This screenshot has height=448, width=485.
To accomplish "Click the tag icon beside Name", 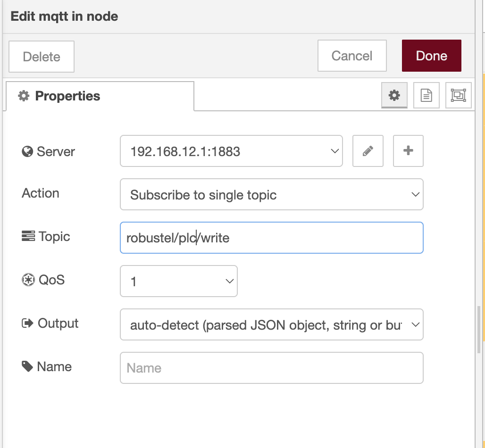I will pyautogui.click(x=27, y=366).
